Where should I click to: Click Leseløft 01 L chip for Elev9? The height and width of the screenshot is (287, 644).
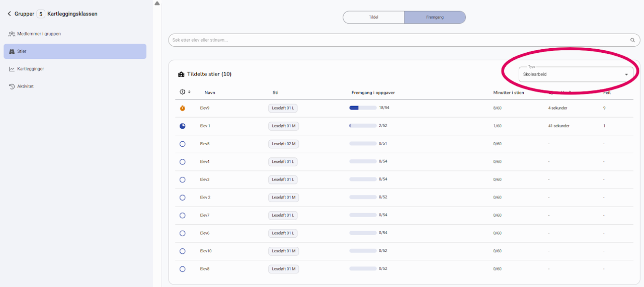283,108
